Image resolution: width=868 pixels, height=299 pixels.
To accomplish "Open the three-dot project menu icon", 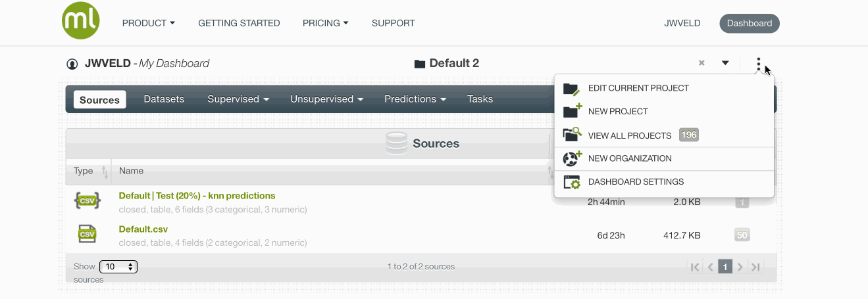I will pyautogui.click(x=759, y=64).
